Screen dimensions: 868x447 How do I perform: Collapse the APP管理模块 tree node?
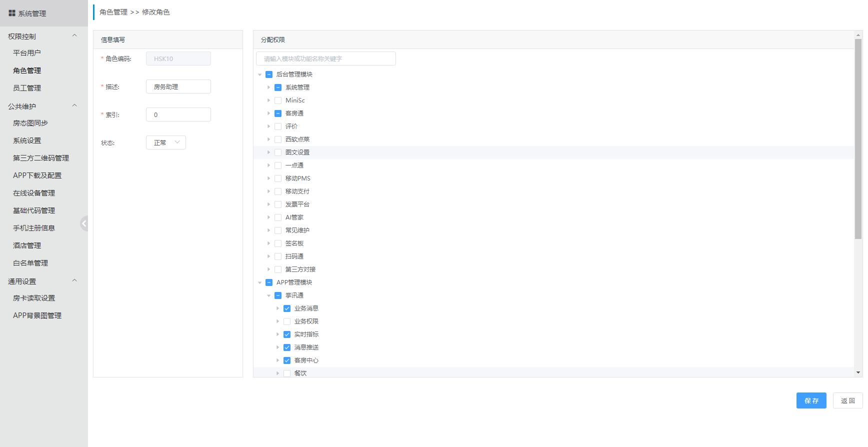[x=260, y=282]
